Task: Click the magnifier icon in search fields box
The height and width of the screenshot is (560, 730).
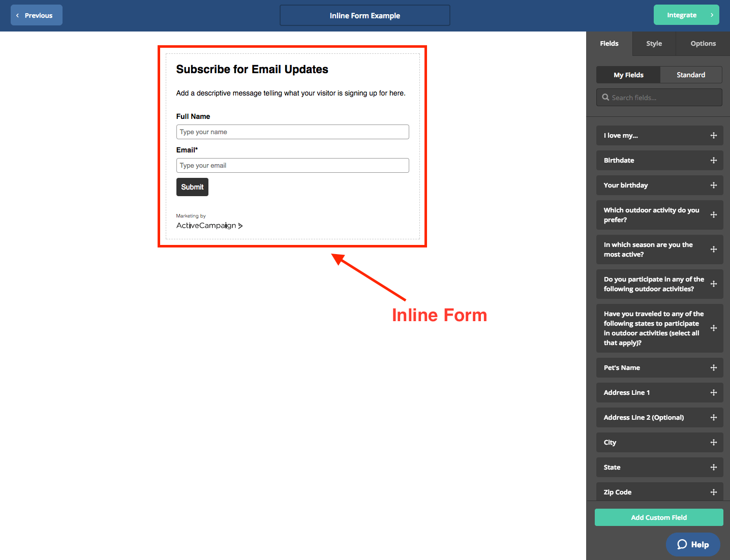Action: 605,98
